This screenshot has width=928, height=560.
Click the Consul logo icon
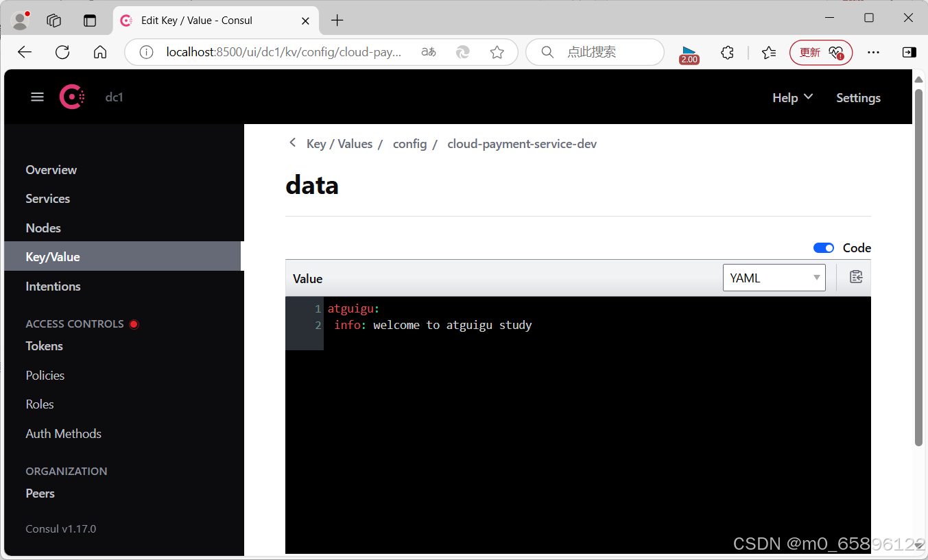tap(72, 97)
